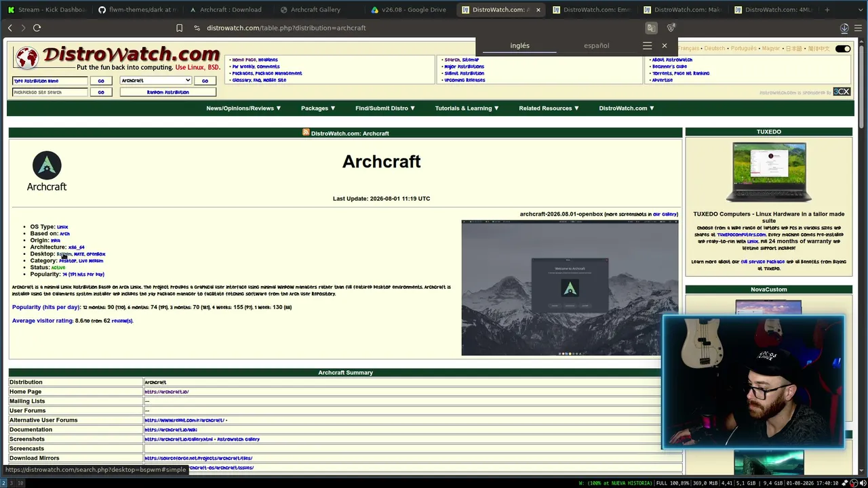
Task: Expand the News/Opinions/Reviews menu
Action: 243,108
